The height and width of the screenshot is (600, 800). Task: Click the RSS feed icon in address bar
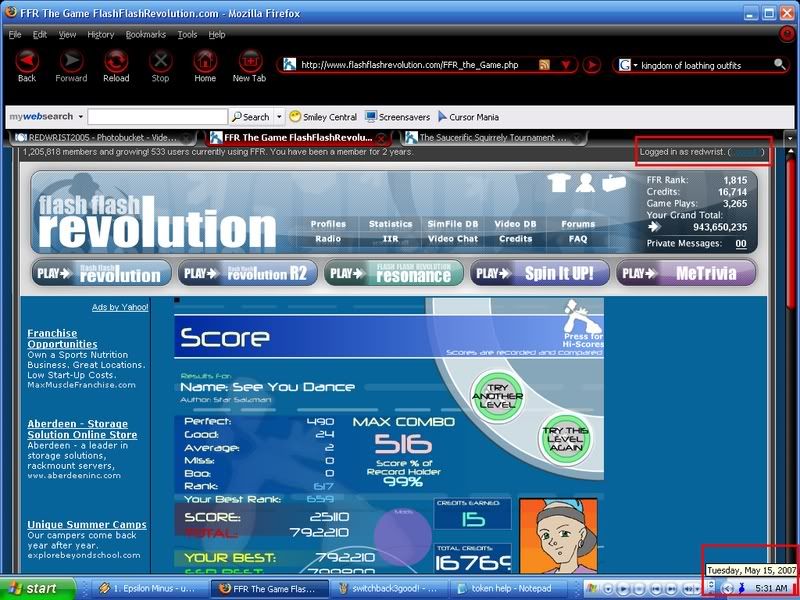click(545, 65)
